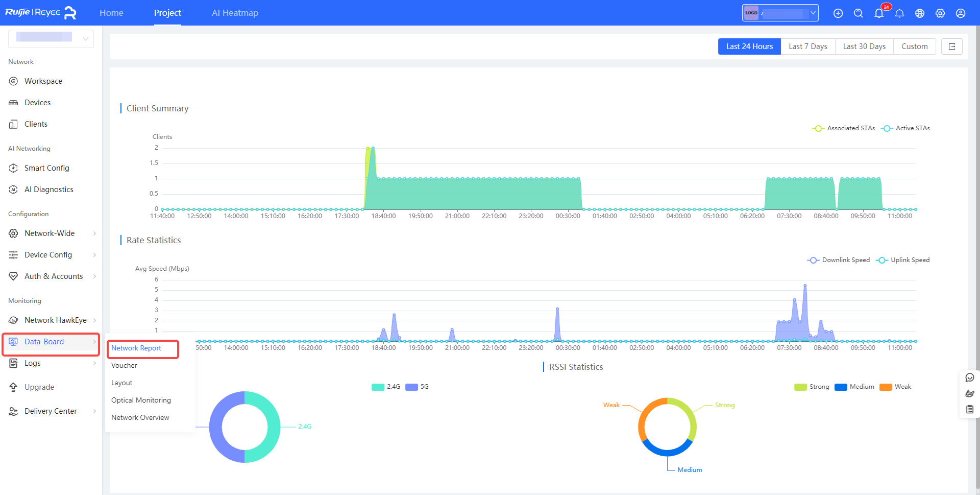Open the global search icon
The image size is (980, 495).
(x=859, y=13)
